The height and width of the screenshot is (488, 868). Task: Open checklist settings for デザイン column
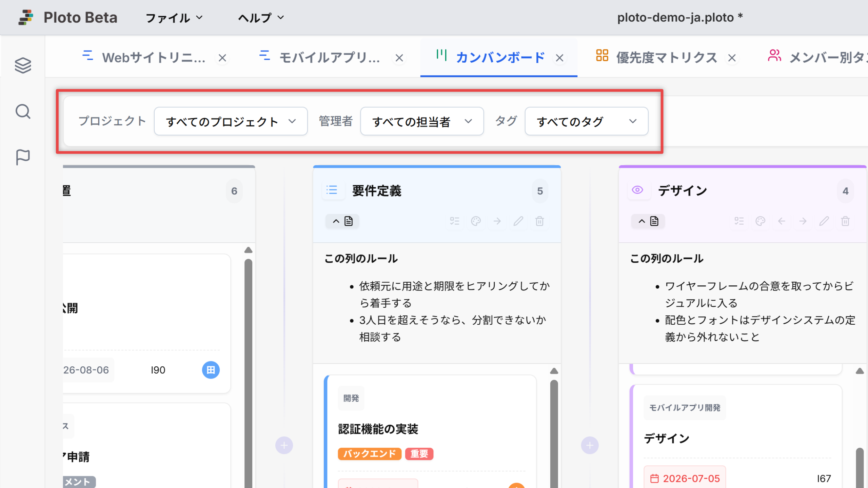(x=739, y=221)
